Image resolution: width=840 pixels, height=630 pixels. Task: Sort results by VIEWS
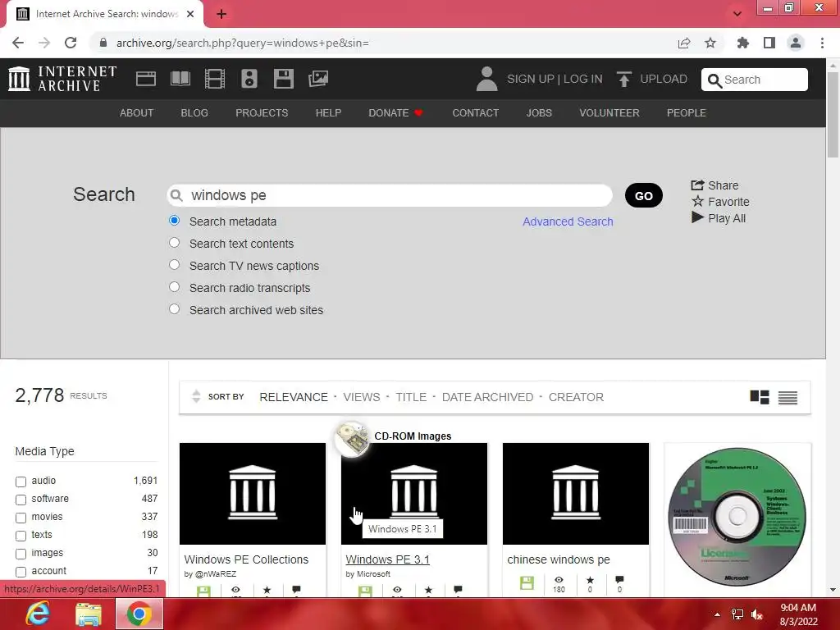tap(362, 397)
